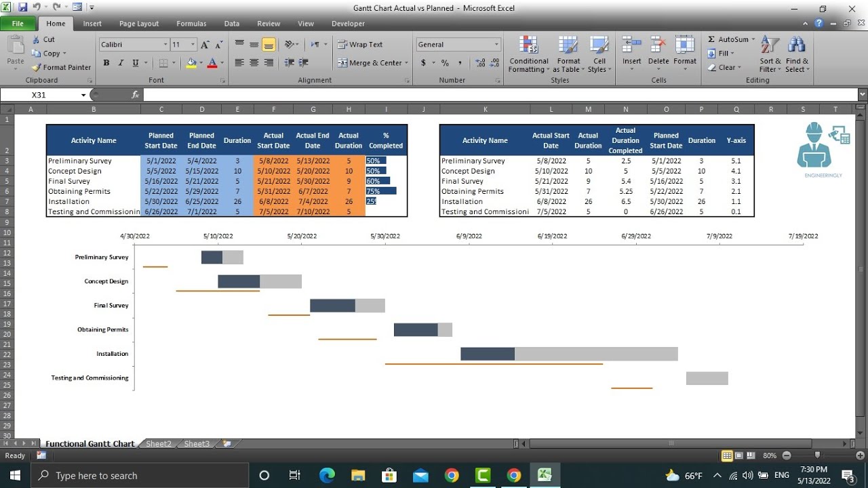
Task: Toggle Bold formatting
Action: [106, 63]
